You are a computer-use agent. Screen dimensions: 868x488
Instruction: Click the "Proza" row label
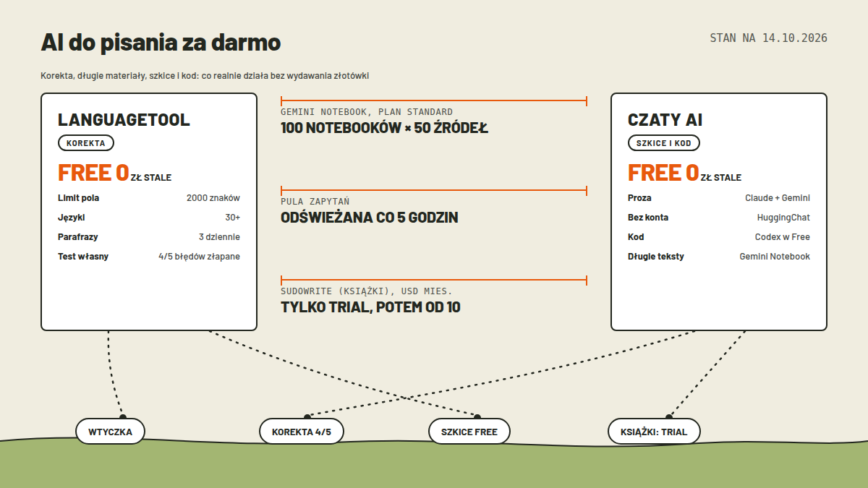639,197
